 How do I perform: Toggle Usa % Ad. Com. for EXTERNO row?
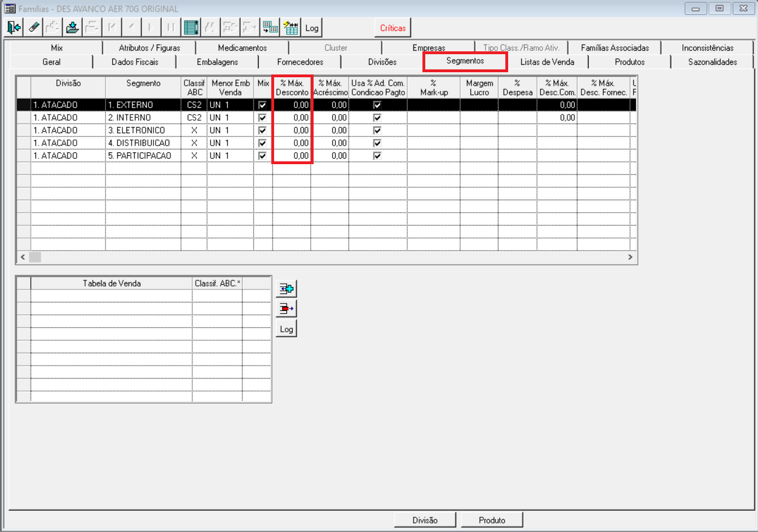pos(377,105)
